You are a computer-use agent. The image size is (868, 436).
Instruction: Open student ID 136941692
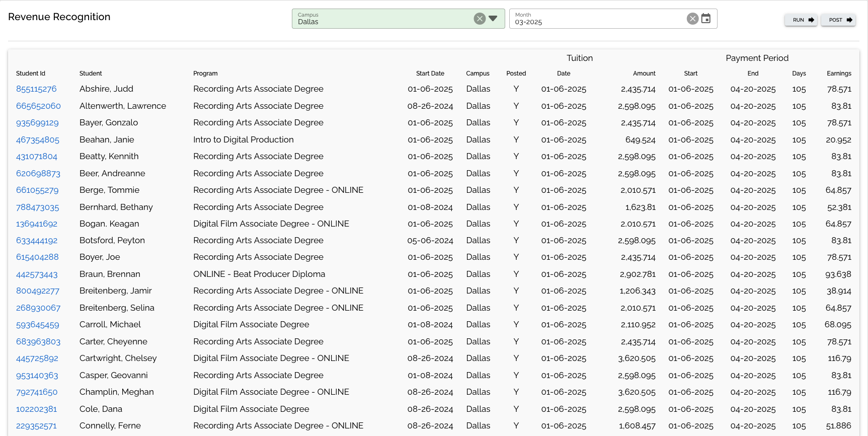point(37,224)
